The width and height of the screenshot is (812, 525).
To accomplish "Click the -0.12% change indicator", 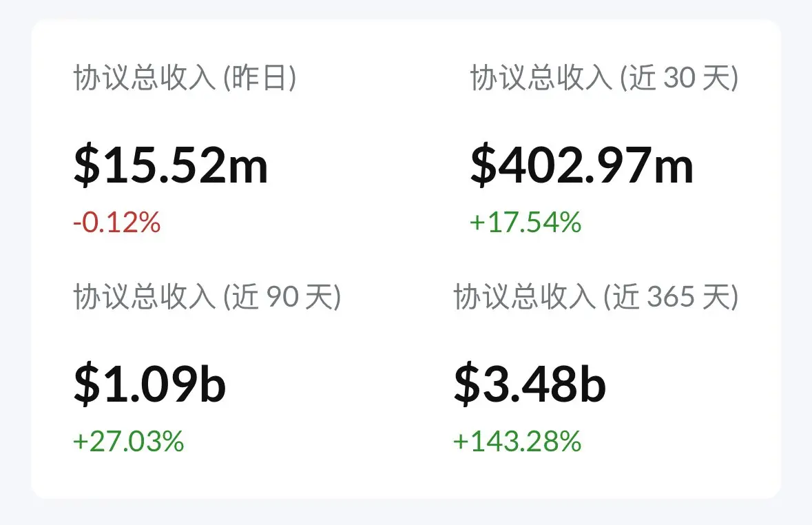I will pos(117,223).
